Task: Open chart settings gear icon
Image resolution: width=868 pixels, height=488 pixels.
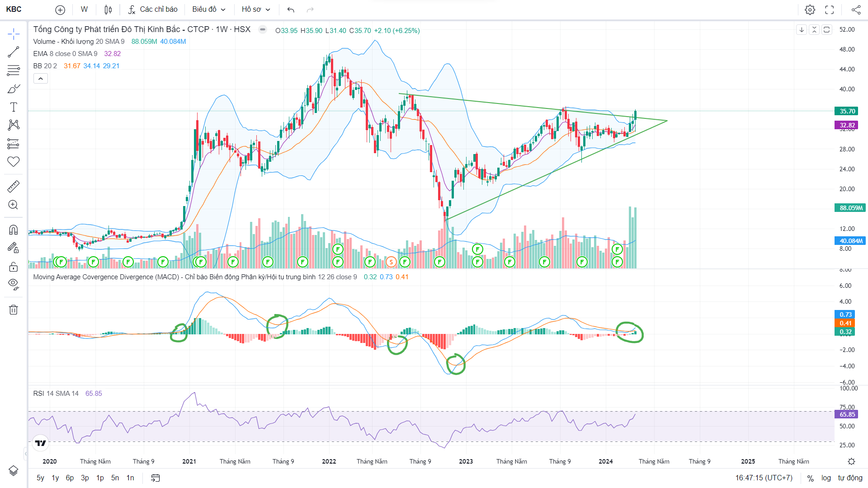Action: (810, 9)
